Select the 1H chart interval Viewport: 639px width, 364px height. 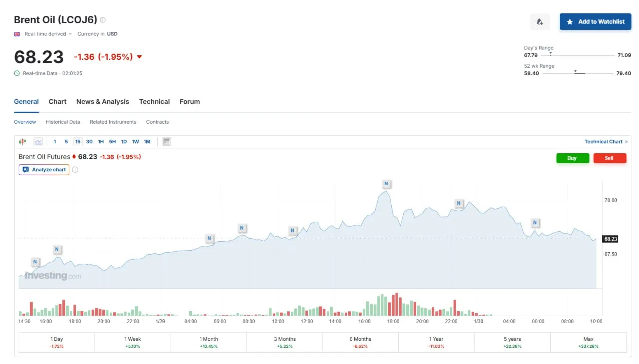tap(101, 142)
